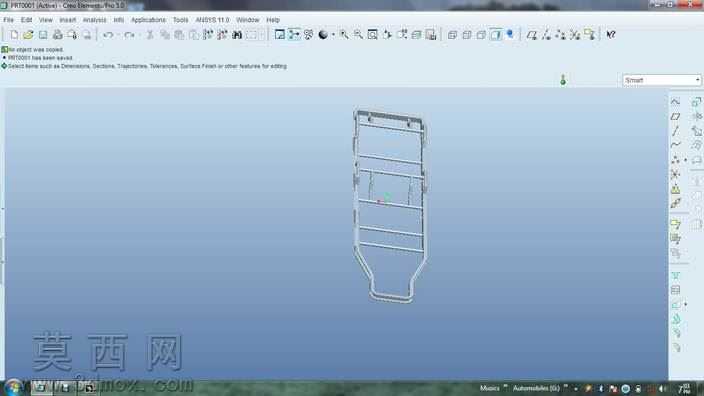Expand the redo history arrow

click(x=139, y=35)
